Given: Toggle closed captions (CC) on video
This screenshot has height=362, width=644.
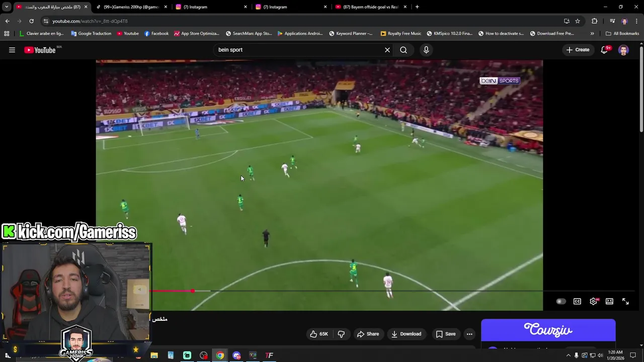Looking at the screenshot, I should [577, 301].
